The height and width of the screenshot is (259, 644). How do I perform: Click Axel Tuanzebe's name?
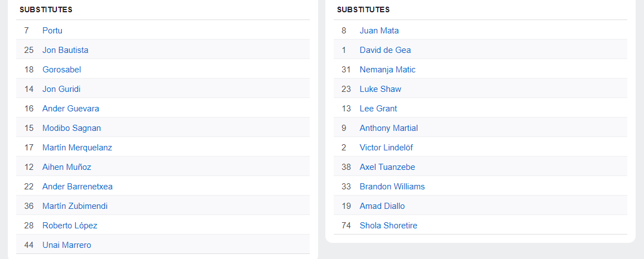coord(387,167)
